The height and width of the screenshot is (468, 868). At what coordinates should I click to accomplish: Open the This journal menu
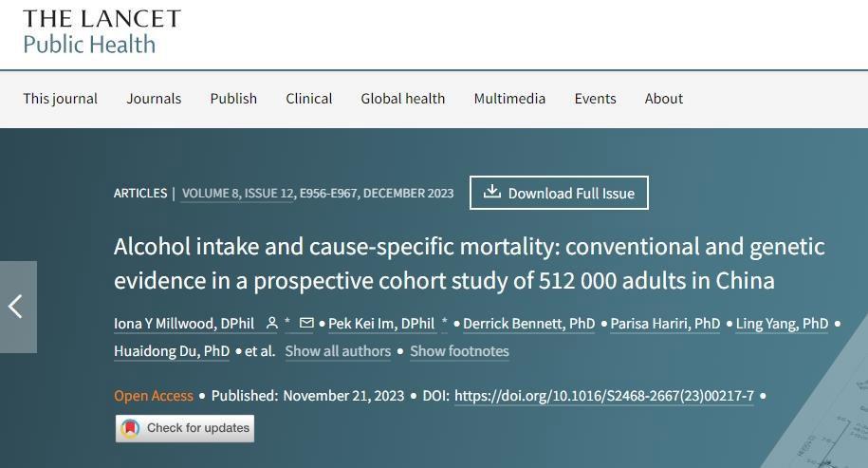(60, 99)
